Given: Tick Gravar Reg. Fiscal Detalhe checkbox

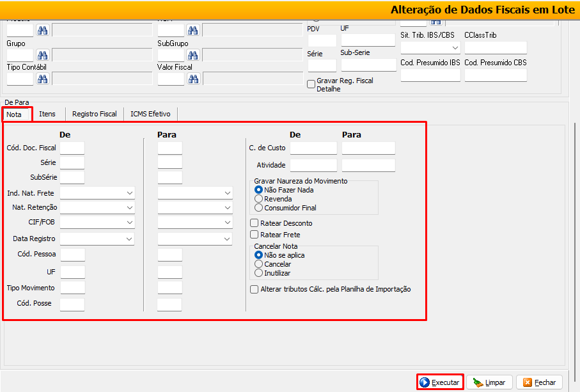Looking at the screenshot, I should coord(311,84).
